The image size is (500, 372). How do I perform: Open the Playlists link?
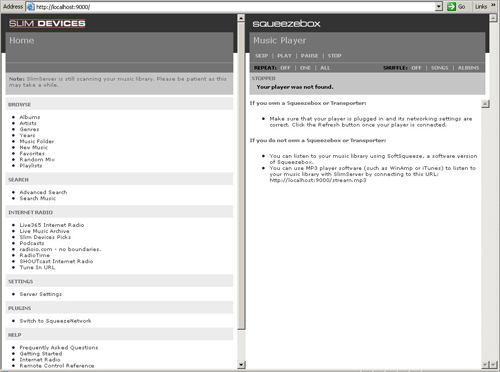(x=31, y=165)
